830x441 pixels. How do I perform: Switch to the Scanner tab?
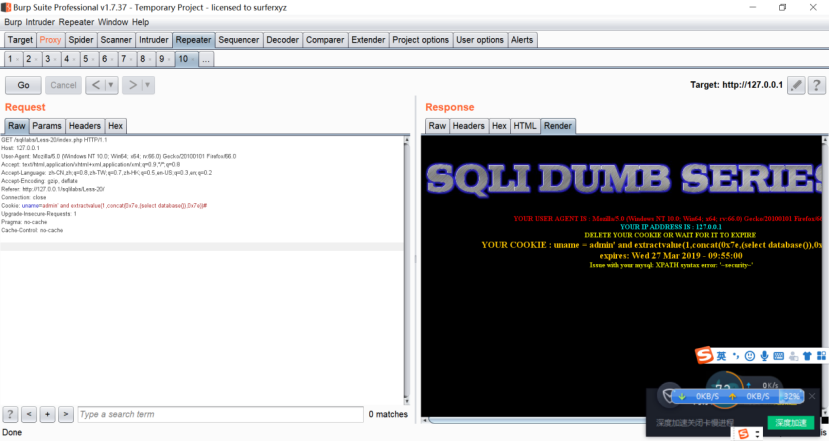pyautogui.click(x=116, y=40)
